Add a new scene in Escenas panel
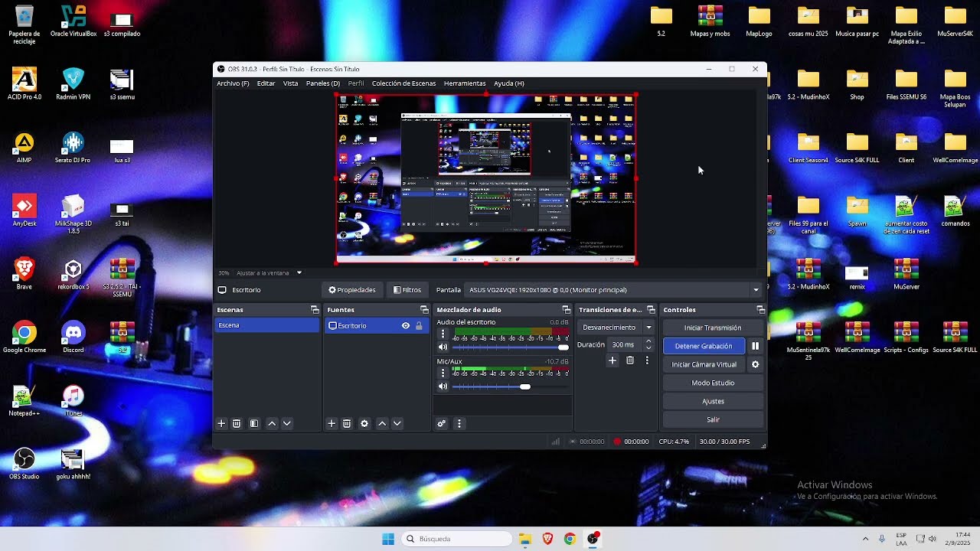 pyautogui.click(x=221, y=423)
